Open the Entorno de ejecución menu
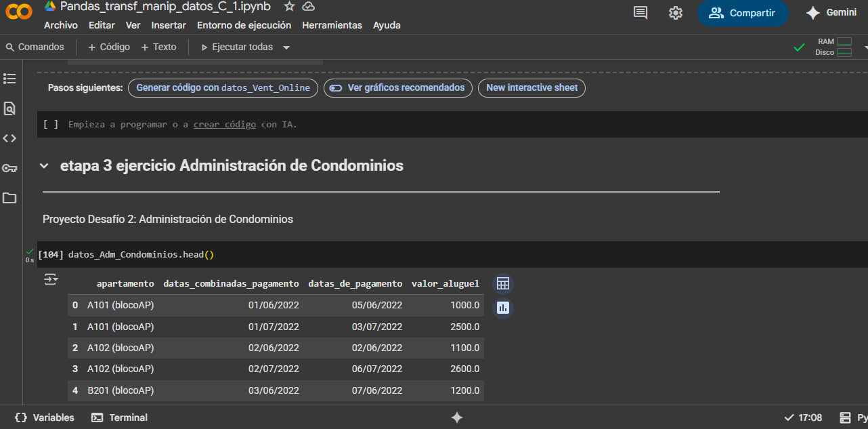The width and height of the screenshot is (868, 429). click(244, 25)
